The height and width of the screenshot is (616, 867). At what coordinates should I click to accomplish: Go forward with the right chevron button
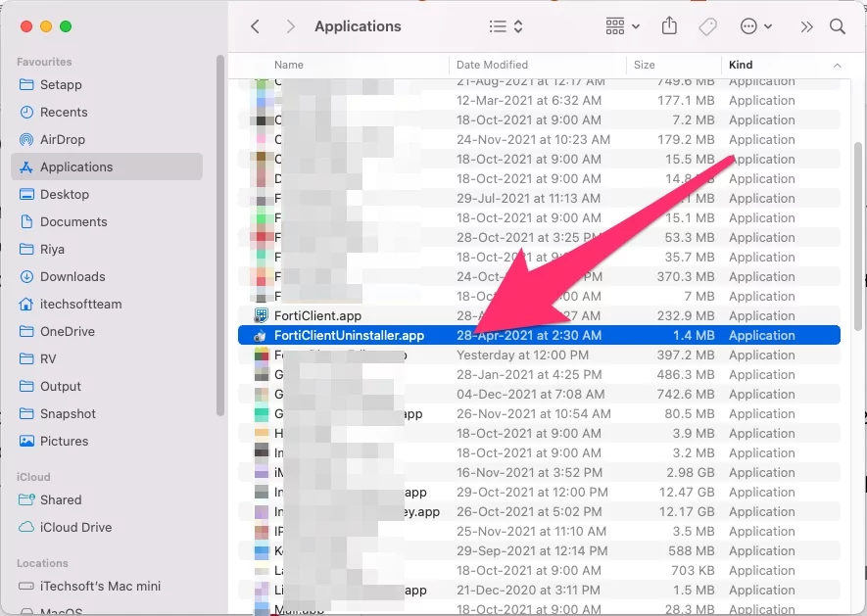click(x=290, y=26)
